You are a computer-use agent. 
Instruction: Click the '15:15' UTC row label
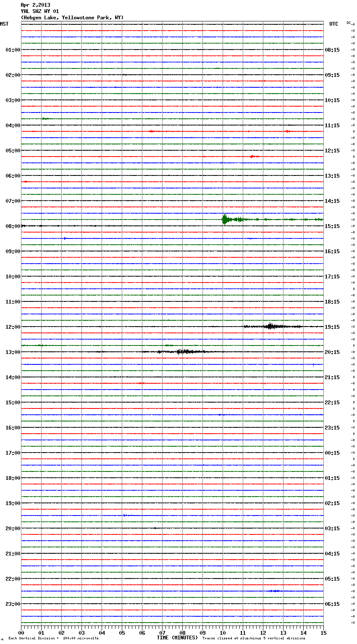332,226
